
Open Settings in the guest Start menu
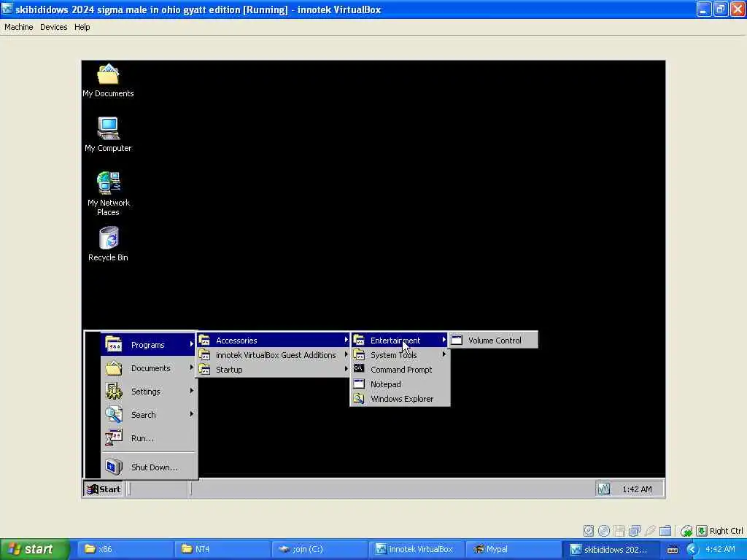click(149, 392)
